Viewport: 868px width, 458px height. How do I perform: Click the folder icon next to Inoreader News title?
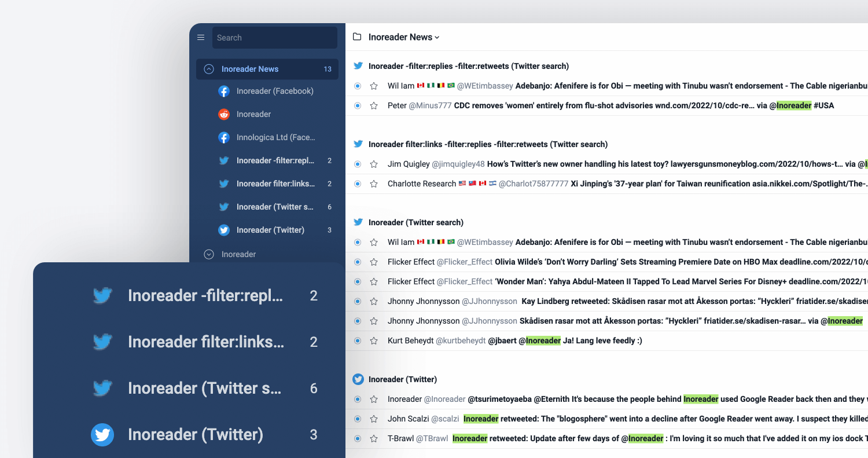pos(357,36)
